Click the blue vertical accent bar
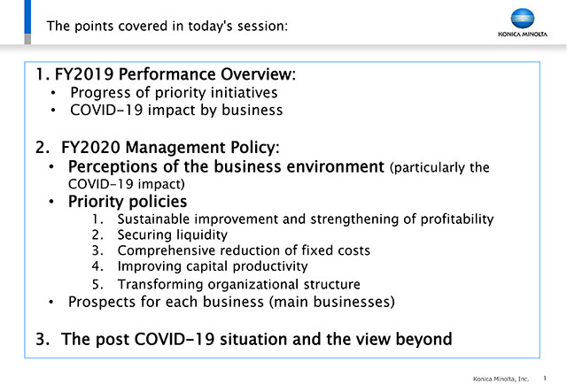Image resolution: width=567 pixels, height=392 pixels. click(x=27, y=17)
